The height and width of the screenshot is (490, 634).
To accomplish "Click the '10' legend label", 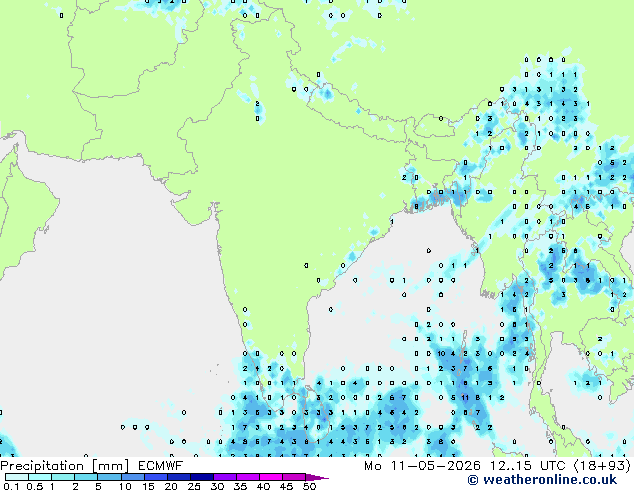I will pyautogui.click(x=125, y=486).
